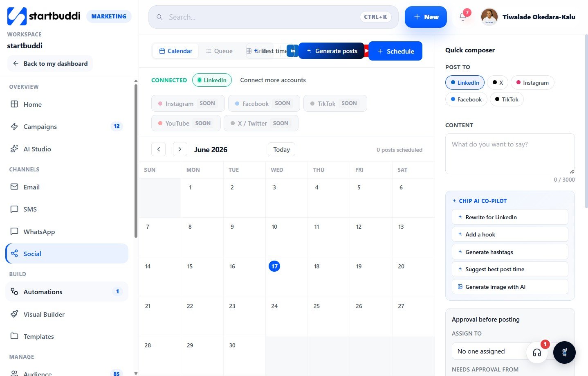
Task: Toggle Facebook in Post To
Action: pos(466,99)
